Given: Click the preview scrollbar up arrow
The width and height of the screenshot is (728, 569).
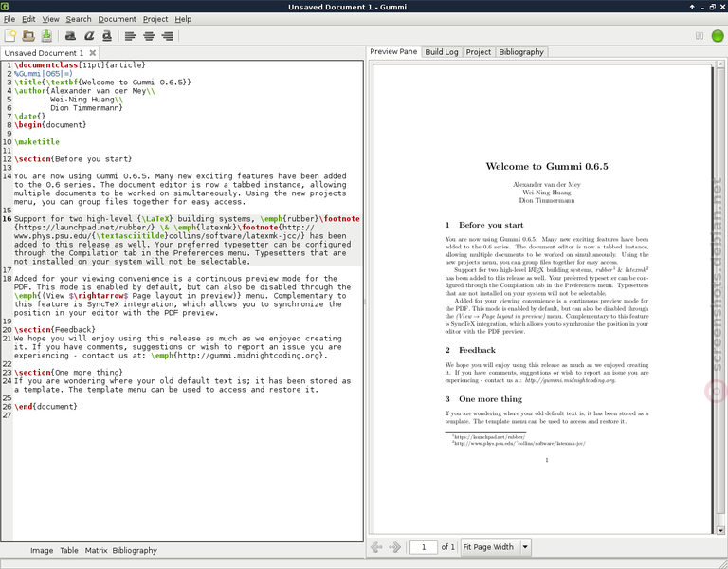Looking at the screenshot, I should pos(720,64).
